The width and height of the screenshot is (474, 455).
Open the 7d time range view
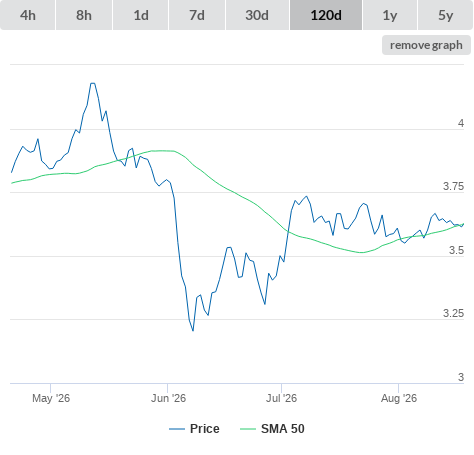(197, 15)
